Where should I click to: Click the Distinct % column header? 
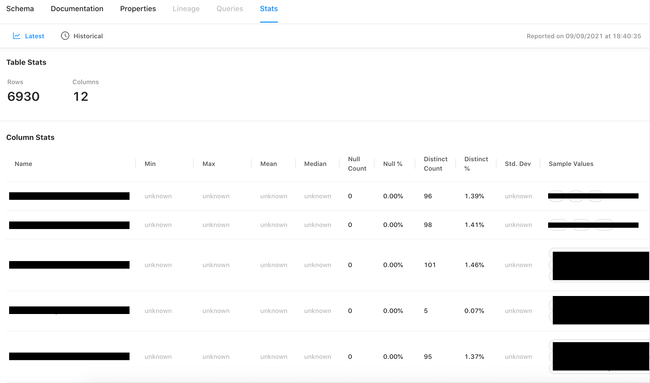pos(476,164)
